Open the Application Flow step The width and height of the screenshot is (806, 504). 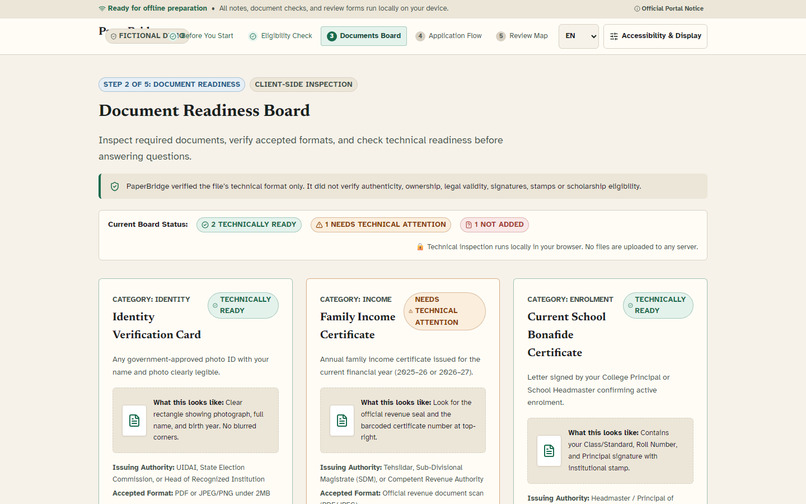tap(449, 36)
